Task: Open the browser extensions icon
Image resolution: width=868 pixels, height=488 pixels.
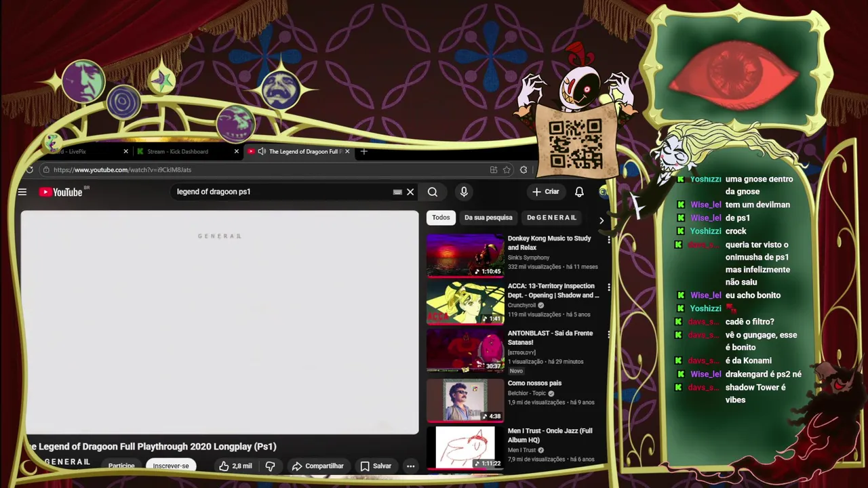Action: coord(524,169)
